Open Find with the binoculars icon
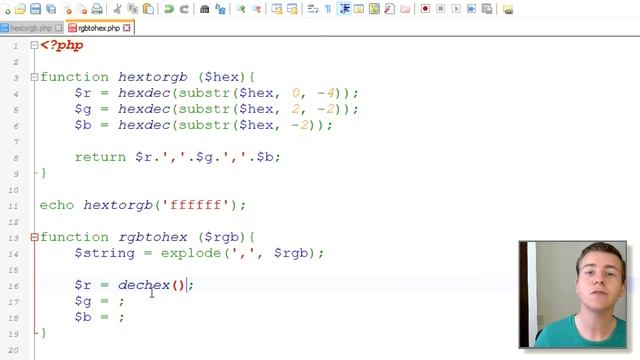The image size is (640, 360). point(204,9)
